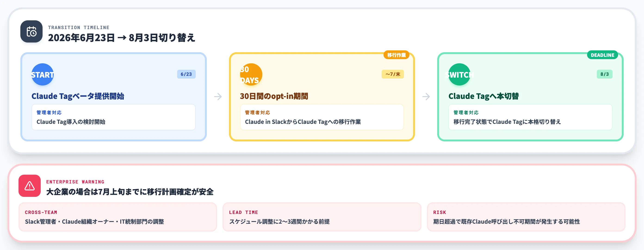This screenshot has height=250, width=644.
Task: Click the blue START circle badge
Action: [43, 74]
